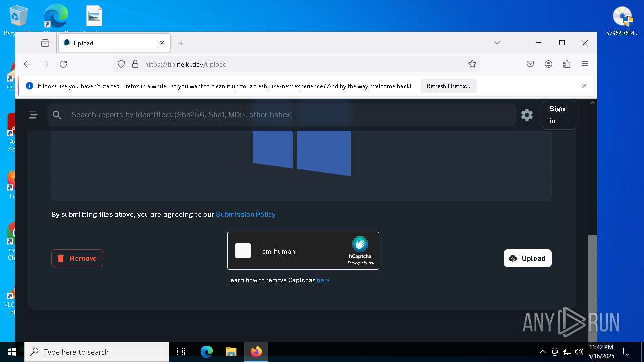The width and height of the screenshot is (644, 362).
Task: Open the Submission Policy link
Action: coord(246,214)
